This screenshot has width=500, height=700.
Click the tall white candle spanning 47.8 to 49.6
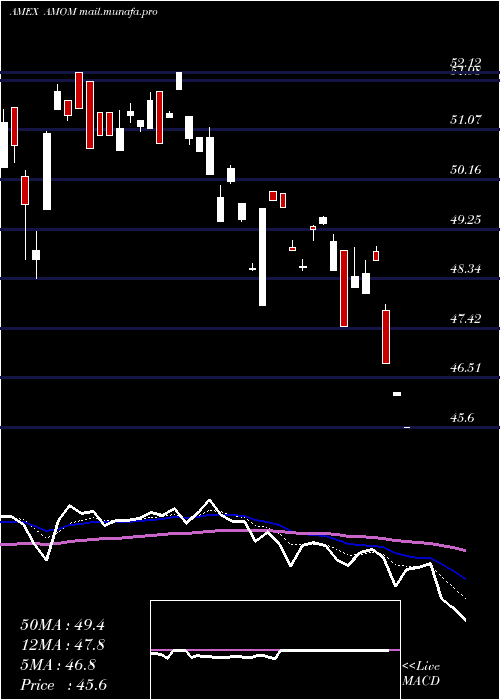coord(262,257)
